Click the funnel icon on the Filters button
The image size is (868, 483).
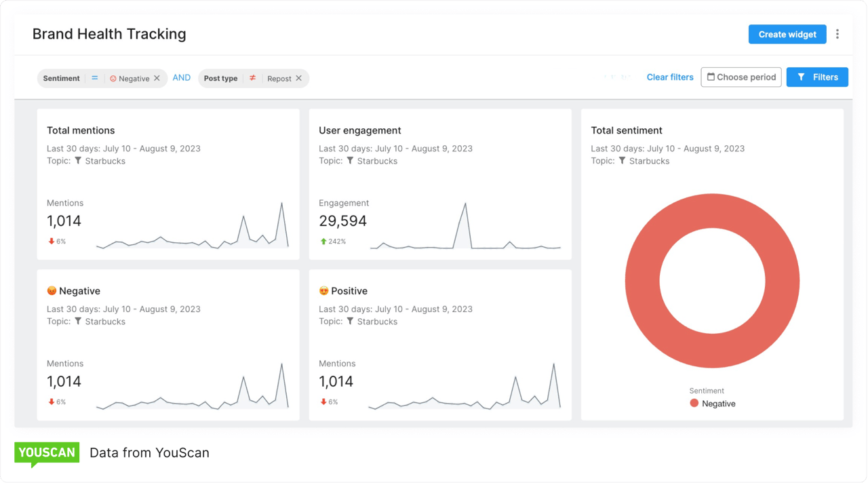point(801,77)
